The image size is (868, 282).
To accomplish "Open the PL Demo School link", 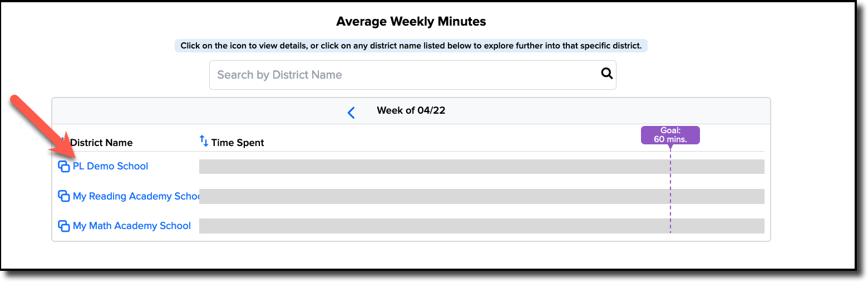I will click(x=110, y=166).
